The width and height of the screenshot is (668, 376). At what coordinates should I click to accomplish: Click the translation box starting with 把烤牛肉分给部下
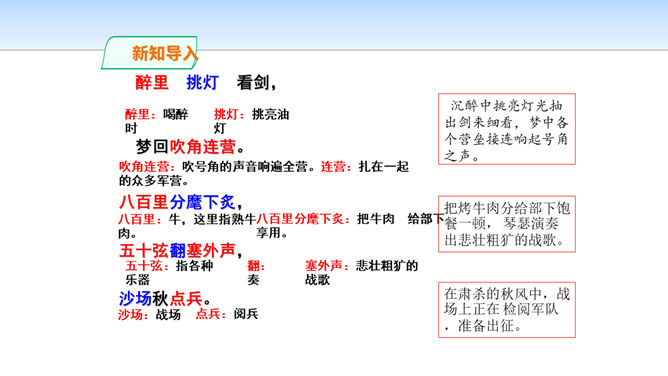[x=507, y=224]
